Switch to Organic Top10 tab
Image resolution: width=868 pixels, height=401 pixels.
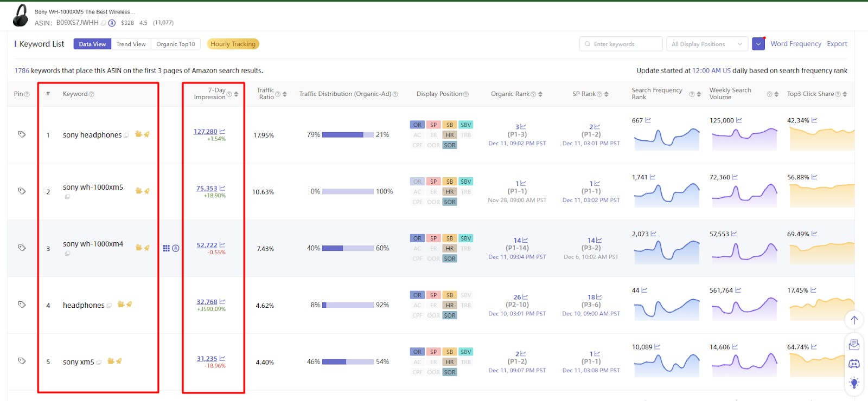[176, 44]
